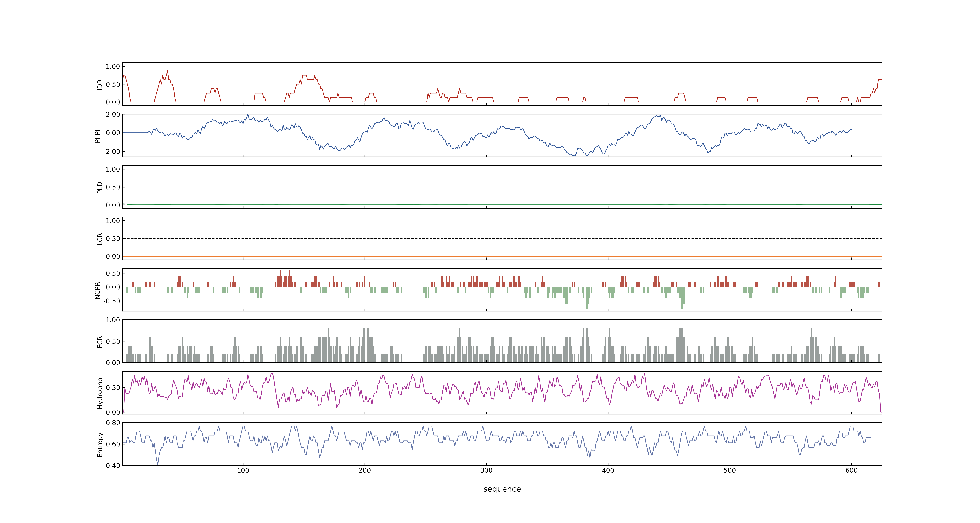Click x-axis tick label 100
This screenshot has width=980, height=523.
tap(243, 470)
